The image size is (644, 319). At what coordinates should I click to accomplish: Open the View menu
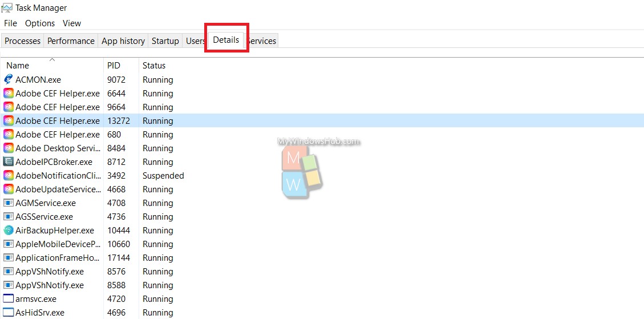coord(72,23)
